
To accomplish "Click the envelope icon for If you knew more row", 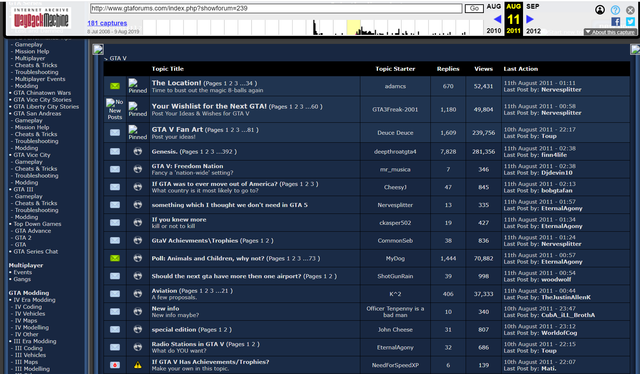I will pyautogui.click(x=115, y=223).
